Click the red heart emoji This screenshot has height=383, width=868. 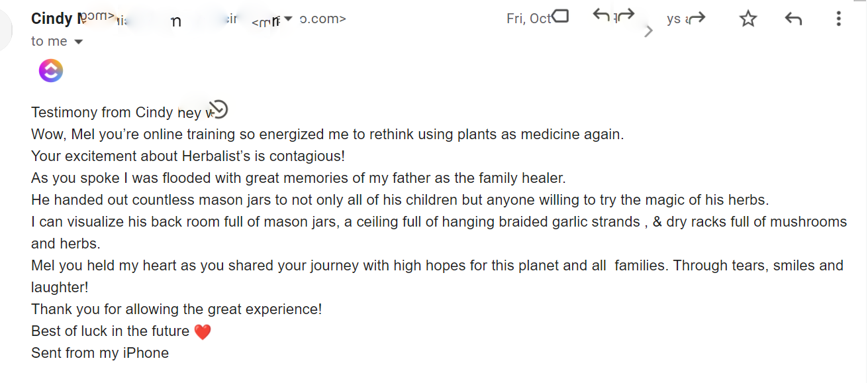[203, 332]
